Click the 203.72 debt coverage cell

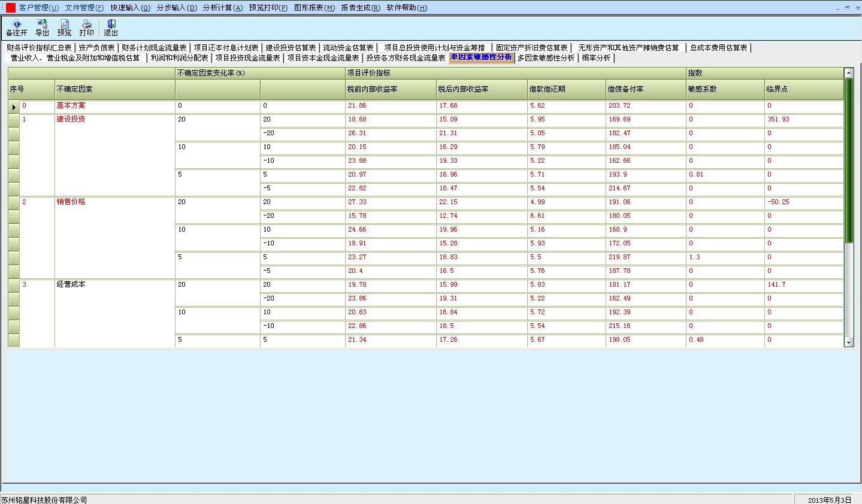pos(646,106)
